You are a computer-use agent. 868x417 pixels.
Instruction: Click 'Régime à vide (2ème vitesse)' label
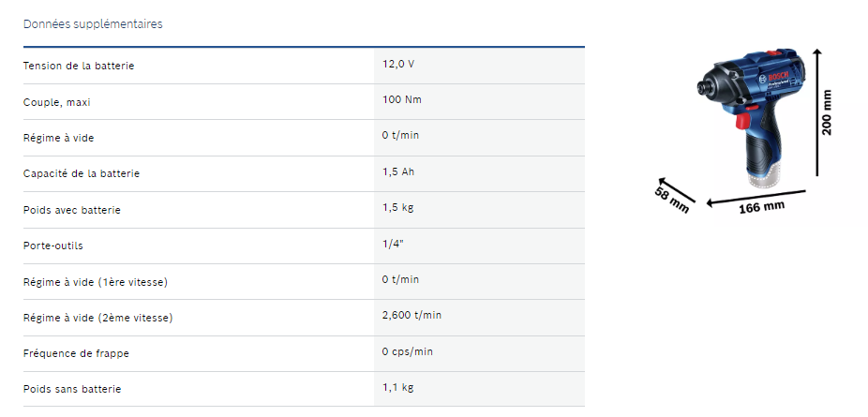pos(98,318)
